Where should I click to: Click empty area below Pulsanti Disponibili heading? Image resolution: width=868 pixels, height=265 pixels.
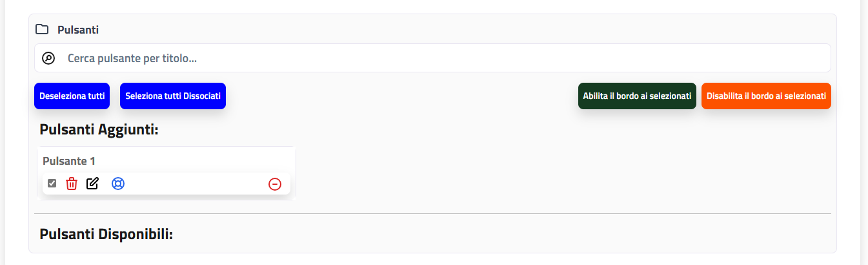coord(432,248)
